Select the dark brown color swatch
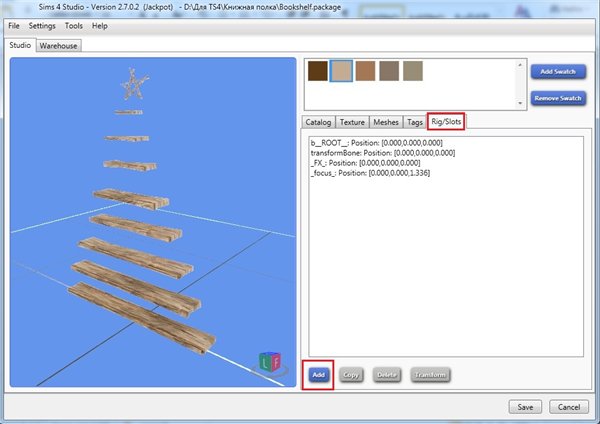This screenshot has width=600, height=424. [318, 70]
